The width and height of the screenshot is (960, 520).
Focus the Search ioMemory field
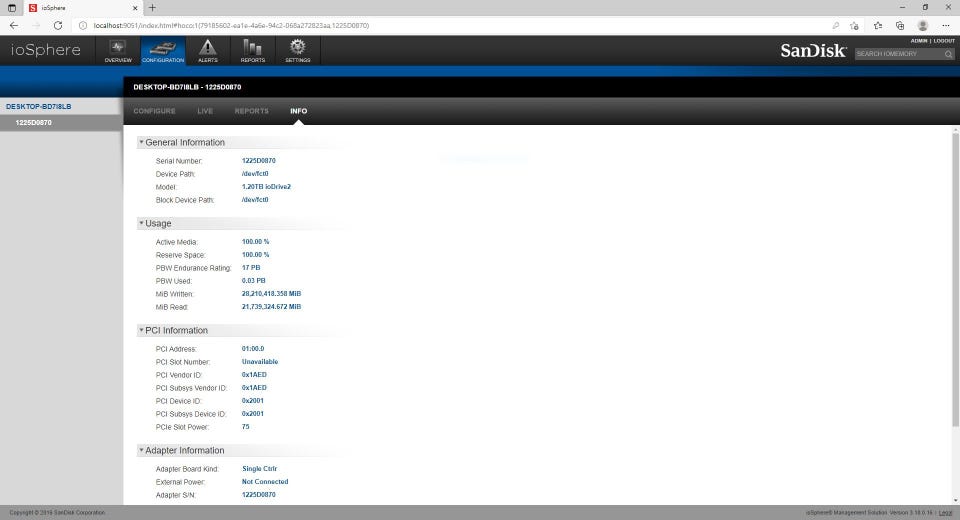click(x=899, y=54)
